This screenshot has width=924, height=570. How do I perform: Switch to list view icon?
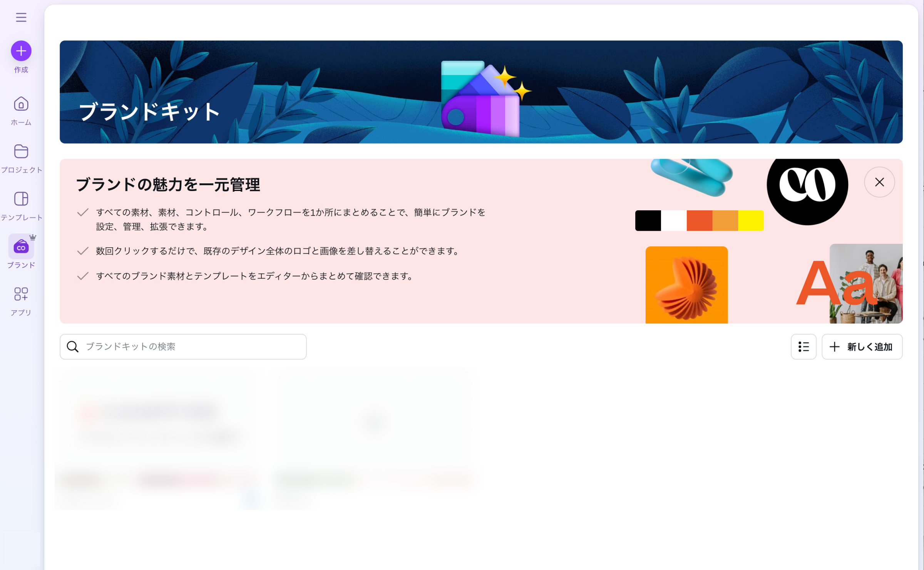coord(803,347)
